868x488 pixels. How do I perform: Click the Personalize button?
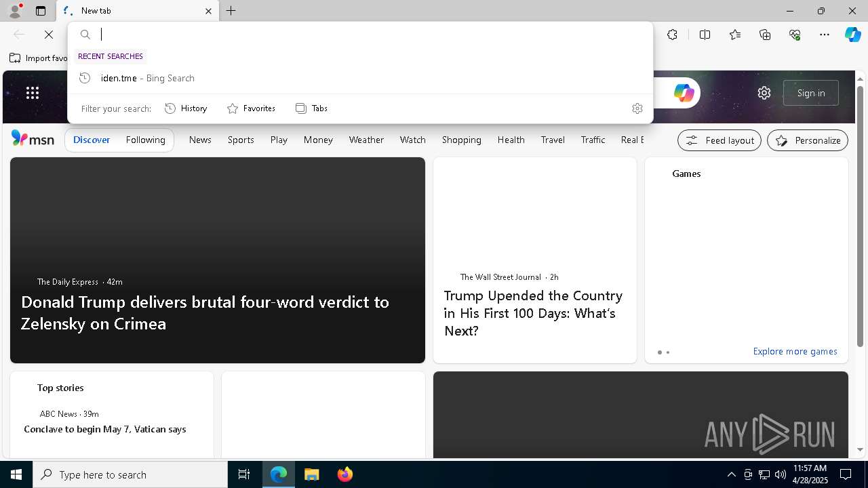(x=808, y=140)
